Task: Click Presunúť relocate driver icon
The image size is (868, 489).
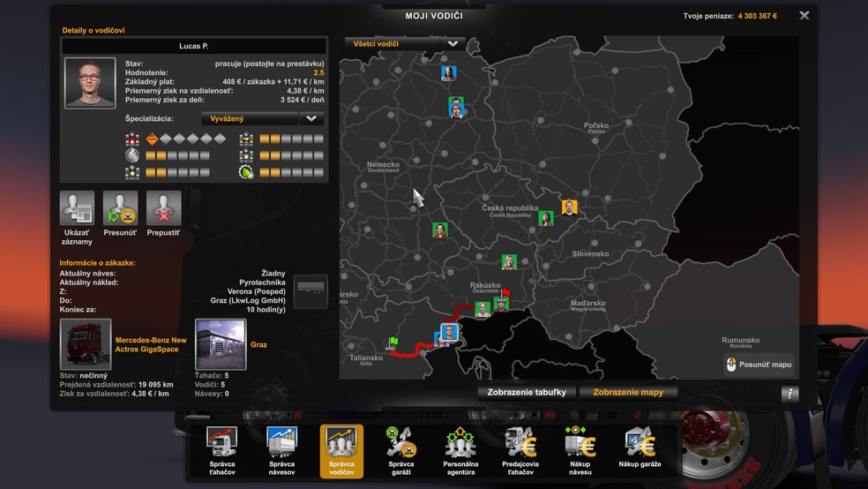Action: [x=120, y=208]
